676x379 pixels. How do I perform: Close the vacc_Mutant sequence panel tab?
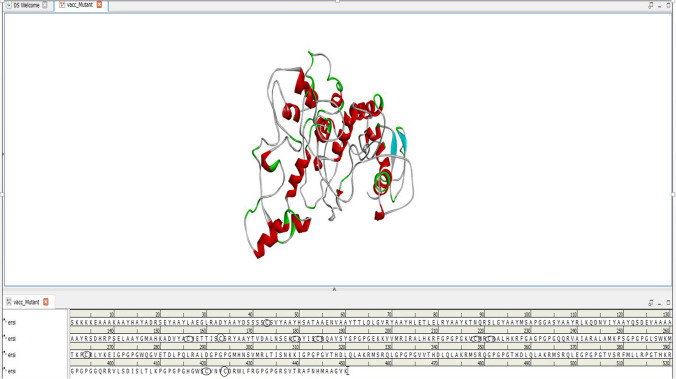[46, 302]
